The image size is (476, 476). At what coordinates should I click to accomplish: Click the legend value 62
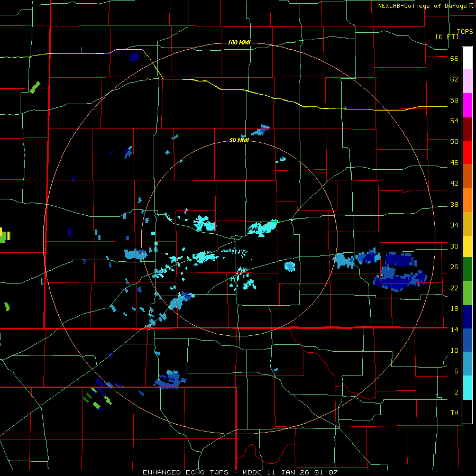pyautogui.click(x=454, y=79)
